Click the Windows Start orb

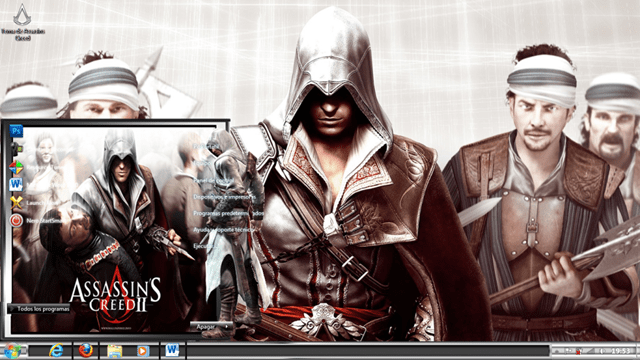click(x=12, y=351)
